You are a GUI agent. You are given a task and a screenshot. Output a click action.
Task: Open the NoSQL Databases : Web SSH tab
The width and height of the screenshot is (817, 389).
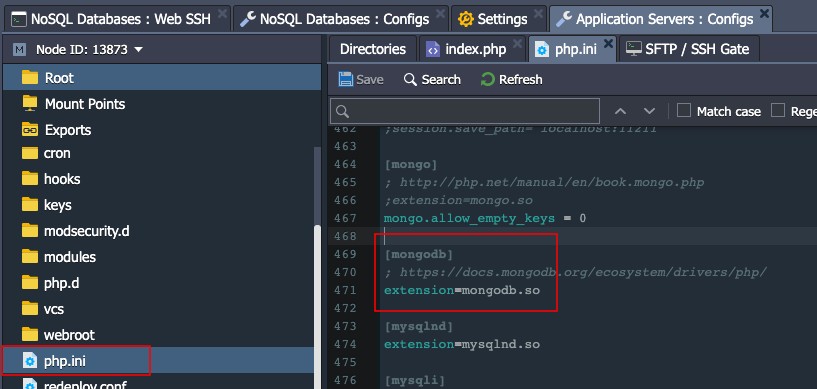(x=117, y=19)
